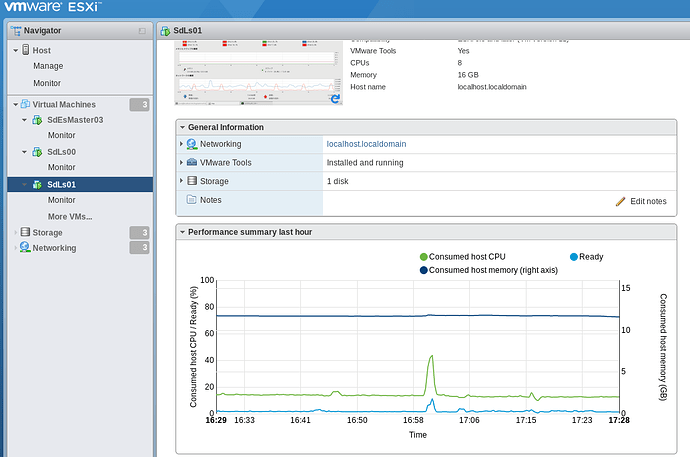Click the Host server icon

pos(26,50)
